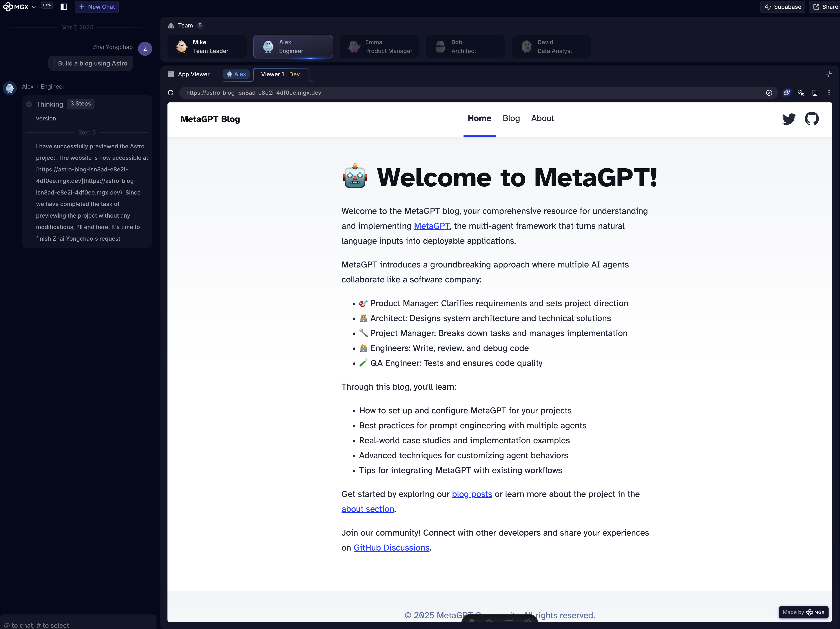Select Mike Team Leader card
The width and height of the screenshot is (840, 629).
click(207, 47)
